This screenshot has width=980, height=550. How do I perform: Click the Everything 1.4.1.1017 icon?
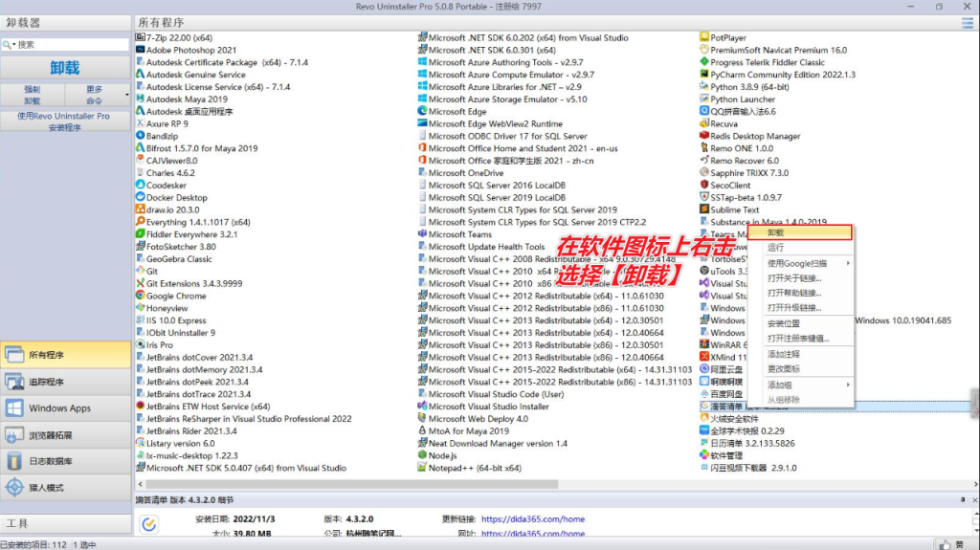click(x=141, y=222)
